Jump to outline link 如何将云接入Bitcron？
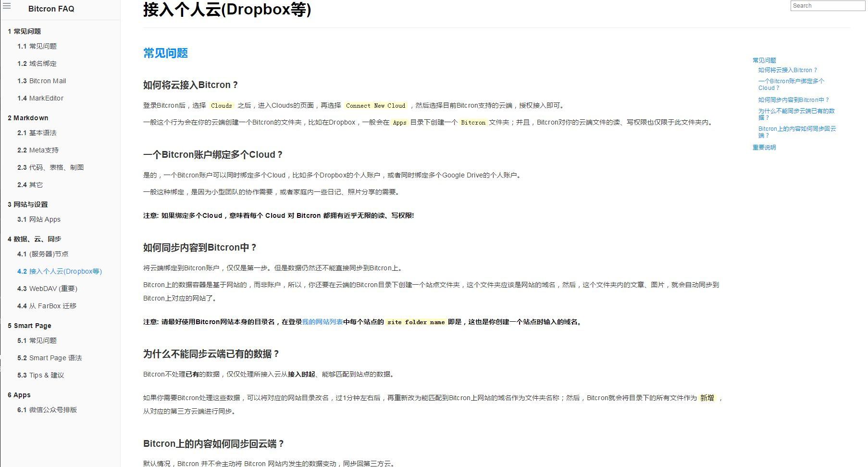Image resolution: width=868 pixels, height=467 pixels. point(788,70)
